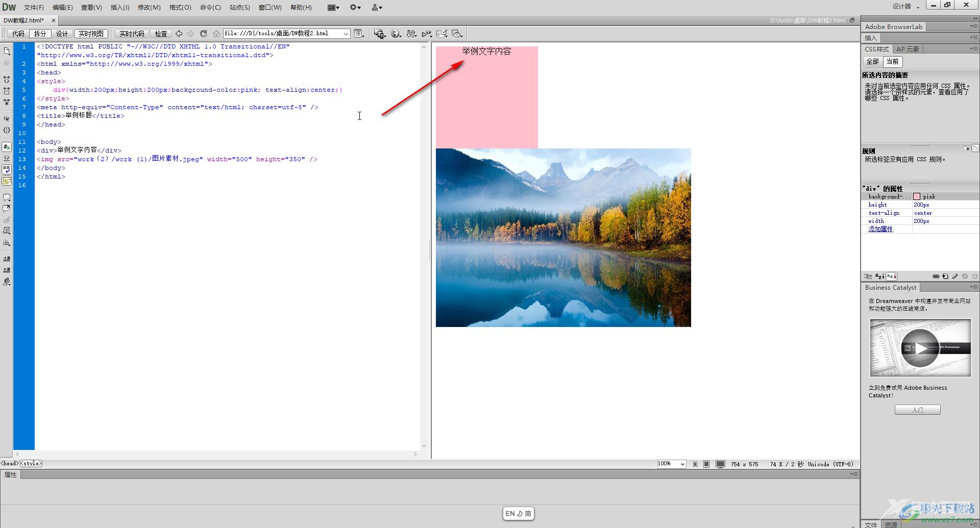Screen dimensions: 980x528
Task: Open the 站点(S) menu
Action: click(240, 7)
